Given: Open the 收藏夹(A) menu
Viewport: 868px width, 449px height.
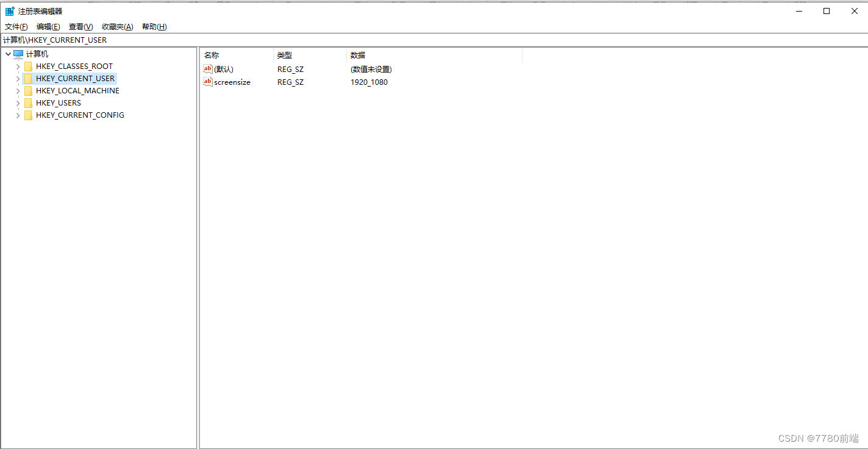Looking at the screenshot, I should coord(118,27).
